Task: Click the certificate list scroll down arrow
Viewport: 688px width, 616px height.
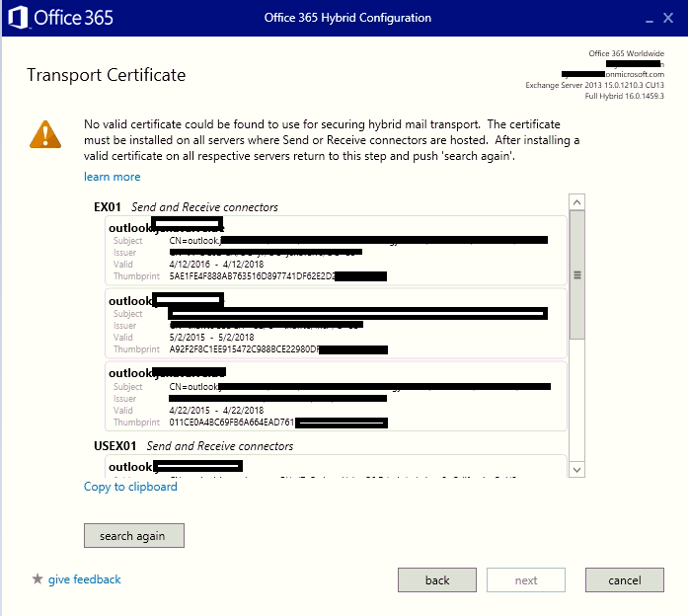Action: pos(577,470)
